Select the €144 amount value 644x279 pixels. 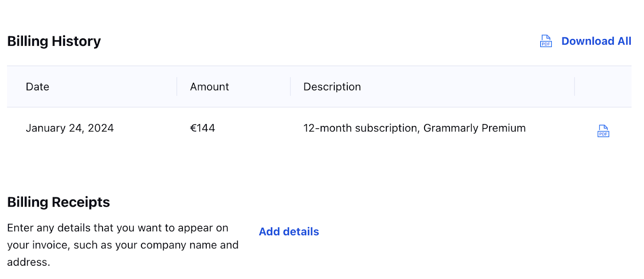click(202, 128)
